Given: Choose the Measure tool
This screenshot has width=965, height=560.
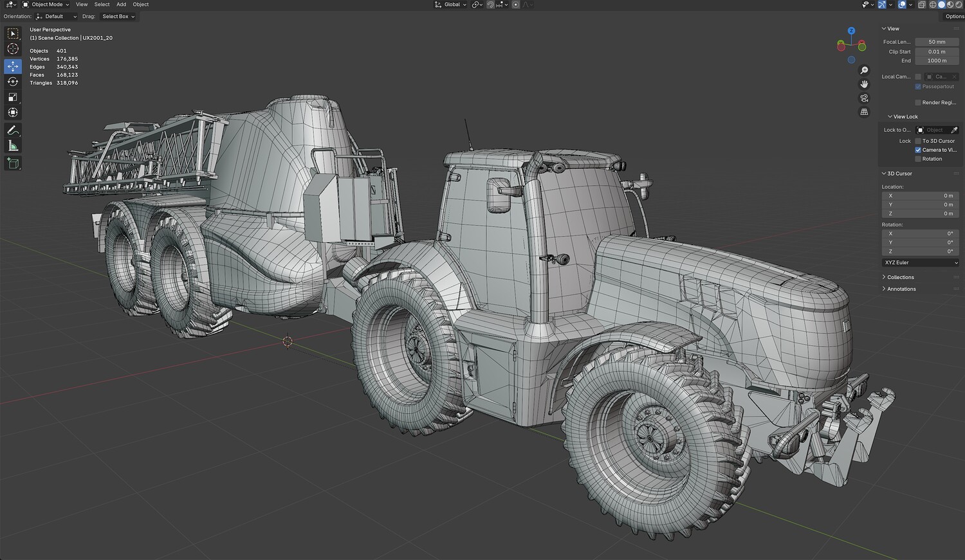Looking at the screenshot, I should (13, 146).
